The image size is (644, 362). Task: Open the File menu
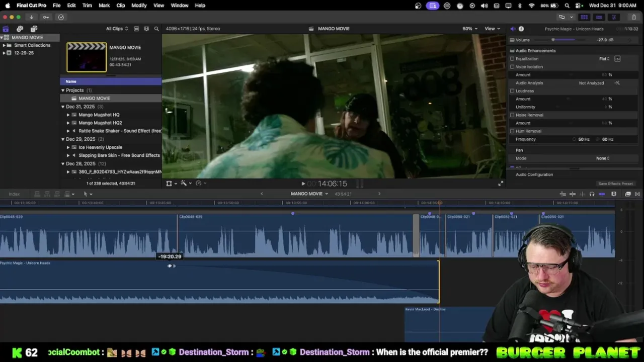tap(57, 6)
